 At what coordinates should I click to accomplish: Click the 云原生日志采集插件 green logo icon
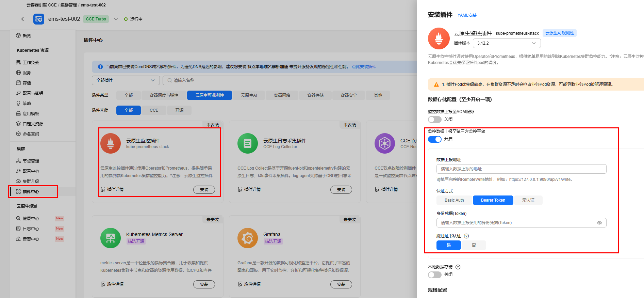tap(247, 143)
